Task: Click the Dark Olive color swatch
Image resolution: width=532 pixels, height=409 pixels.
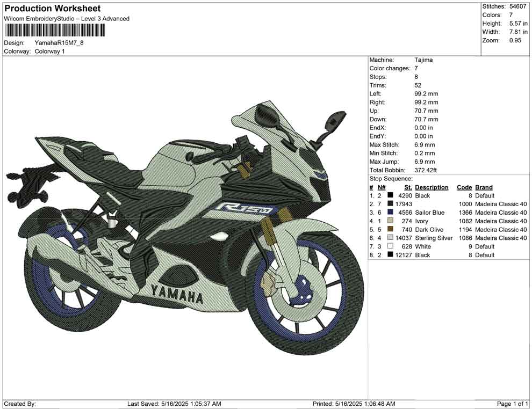Action: tap(390, 229)
